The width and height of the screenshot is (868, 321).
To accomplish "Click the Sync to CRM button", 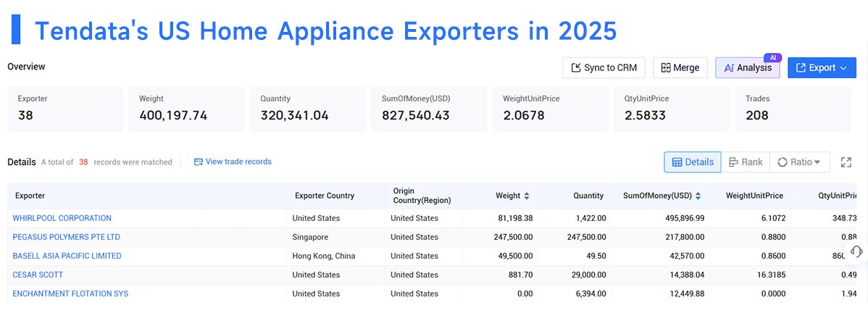I will click(604, 67).
